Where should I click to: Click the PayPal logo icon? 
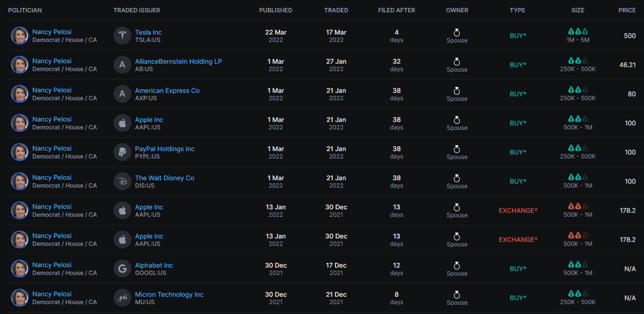tap(122, 152)
